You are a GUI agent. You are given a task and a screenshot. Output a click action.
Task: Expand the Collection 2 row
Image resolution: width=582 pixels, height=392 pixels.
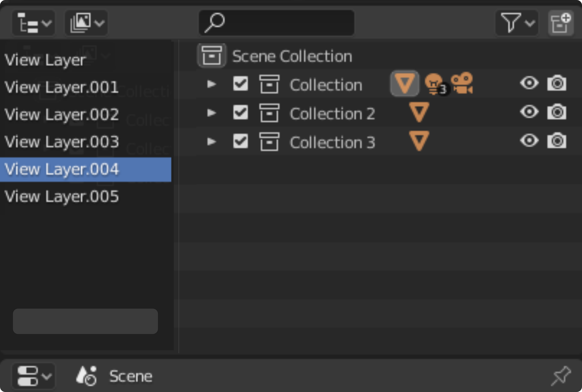pyautogui.click(x=211, y=113)
